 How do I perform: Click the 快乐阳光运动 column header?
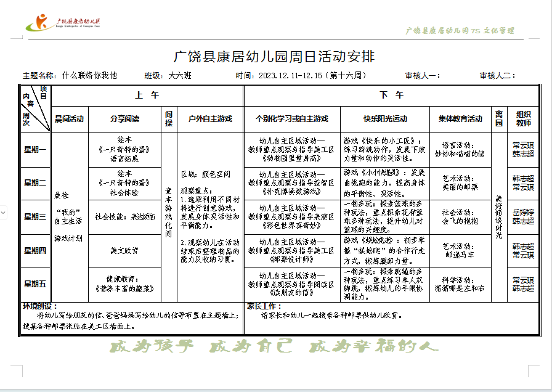385,119
